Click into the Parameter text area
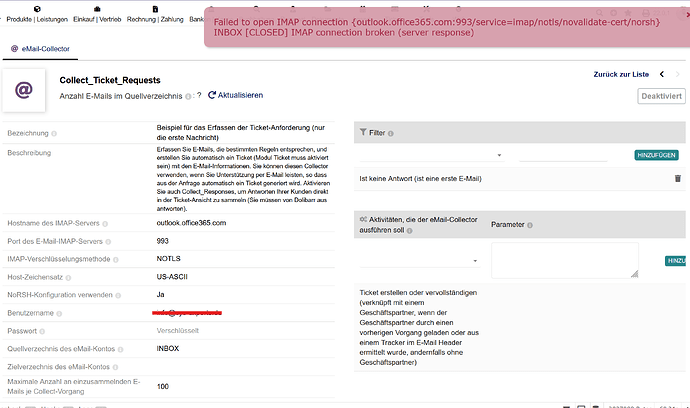This screenshot has width=690, height=408. click(564, 260)
